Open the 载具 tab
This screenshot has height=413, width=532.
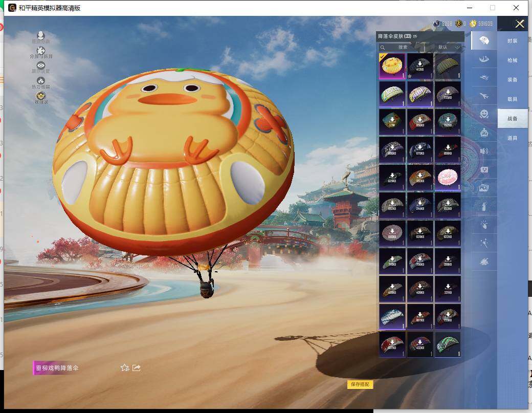pos(512,99)
